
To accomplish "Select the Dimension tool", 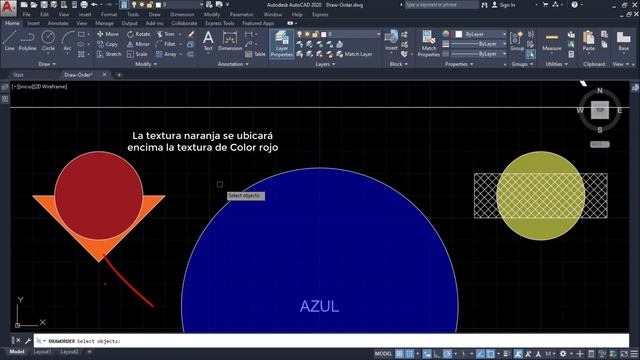I will (x=230, y=41).
